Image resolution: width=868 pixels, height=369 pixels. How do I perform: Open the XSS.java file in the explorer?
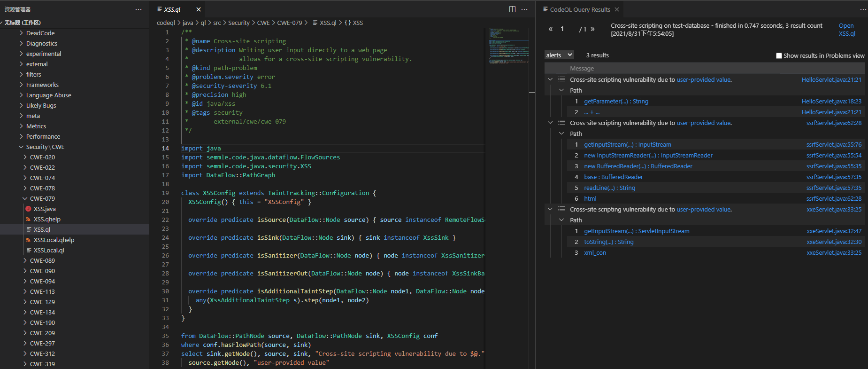pos(45,209)
